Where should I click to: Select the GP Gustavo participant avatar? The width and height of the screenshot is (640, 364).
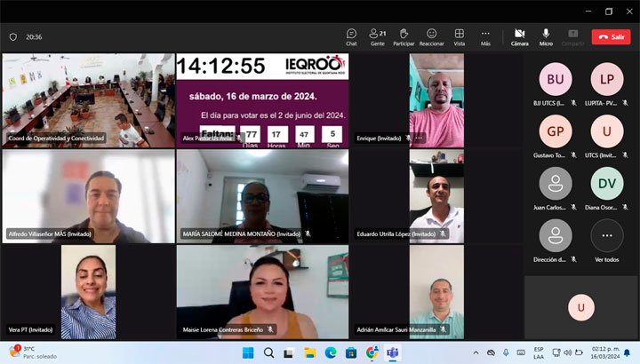(x=555, y=131)
